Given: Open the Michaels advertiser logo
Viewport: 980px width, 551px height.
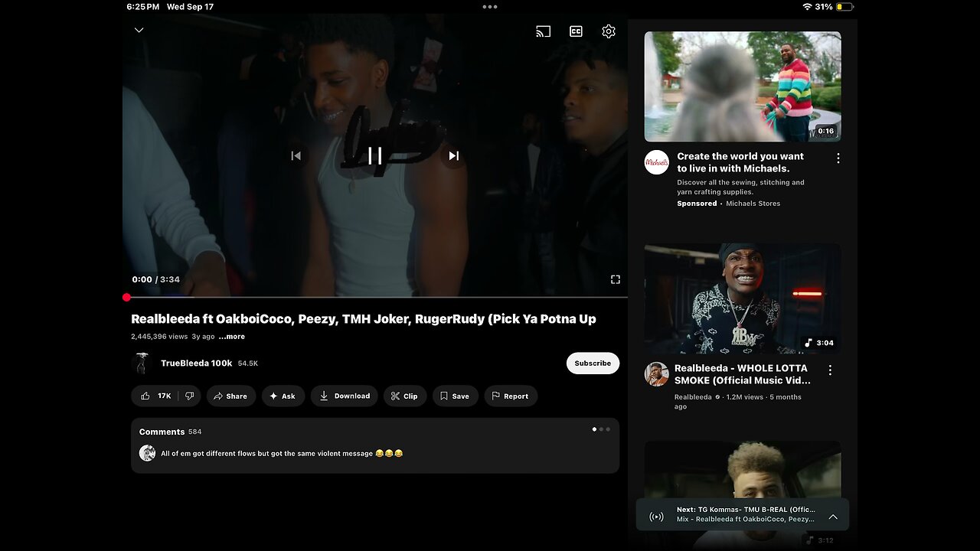Looking at the screenshot, I should click(657, 162).
